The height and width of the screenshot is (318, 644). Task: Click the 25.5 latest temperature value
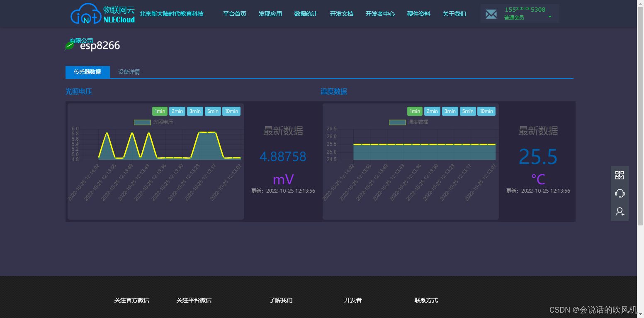point(538,157)
